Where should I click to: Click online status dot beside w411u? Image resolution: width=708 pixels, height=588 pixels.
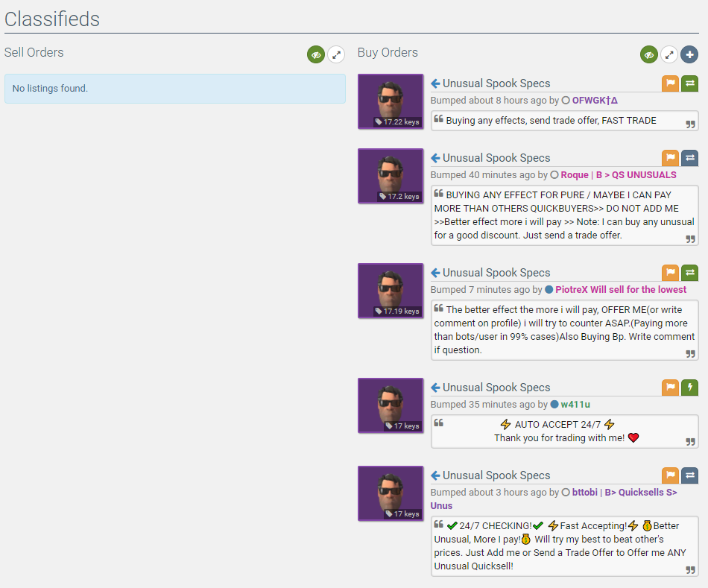554,404
